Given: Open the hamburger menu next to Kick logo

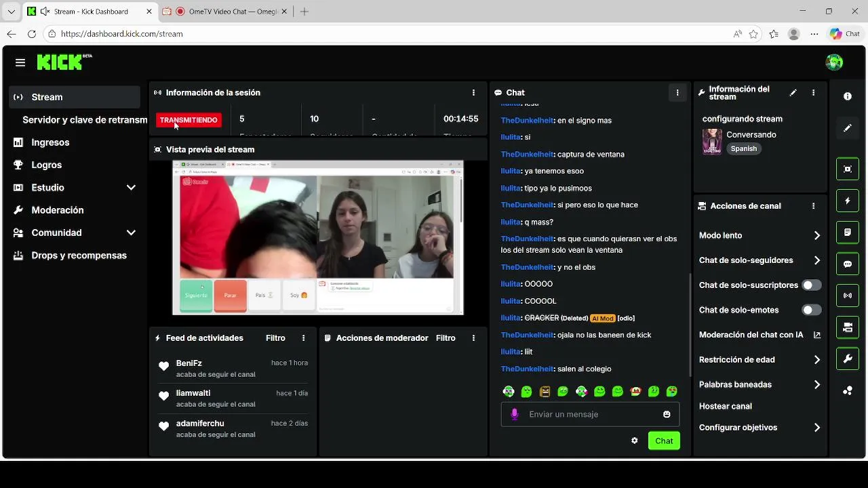Looking at the screenshot, I should [x=20, y=62].
